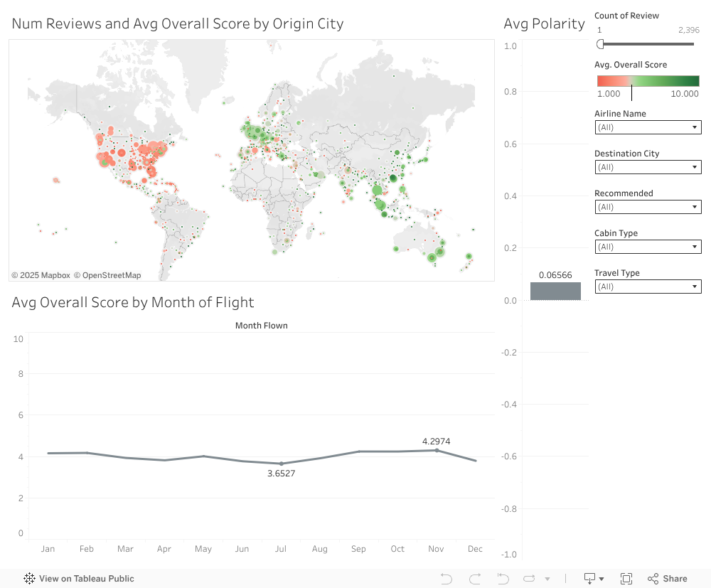Click the Share button
The height and width of the screenshot is (588, 711).
668,579
